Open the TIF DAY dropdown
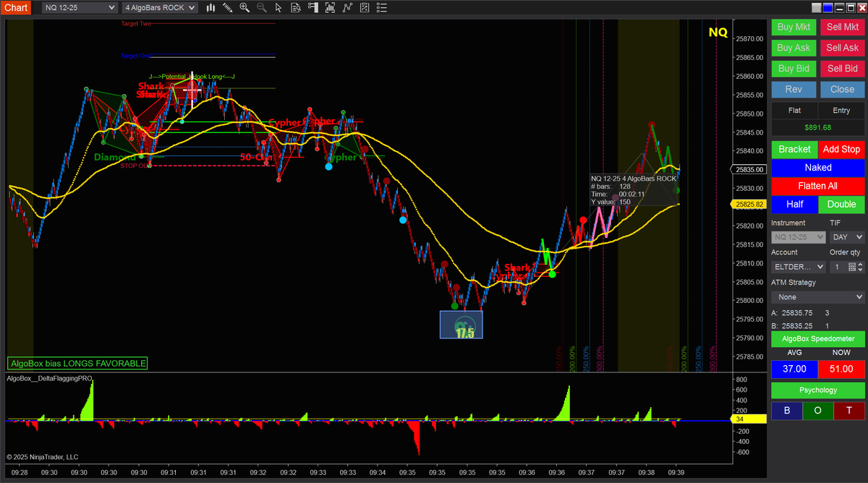The image size is (868, 483). click(x=846, y=237)
